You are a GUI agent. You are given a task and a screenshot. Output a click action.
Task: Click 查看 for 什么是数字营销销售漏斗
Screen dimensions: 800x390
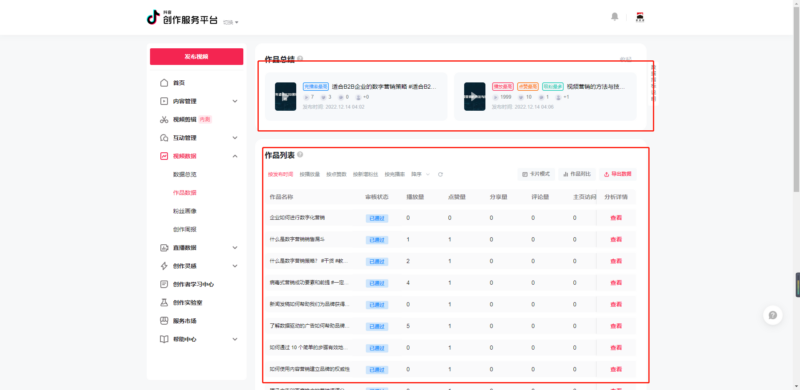tap(616, 239)
